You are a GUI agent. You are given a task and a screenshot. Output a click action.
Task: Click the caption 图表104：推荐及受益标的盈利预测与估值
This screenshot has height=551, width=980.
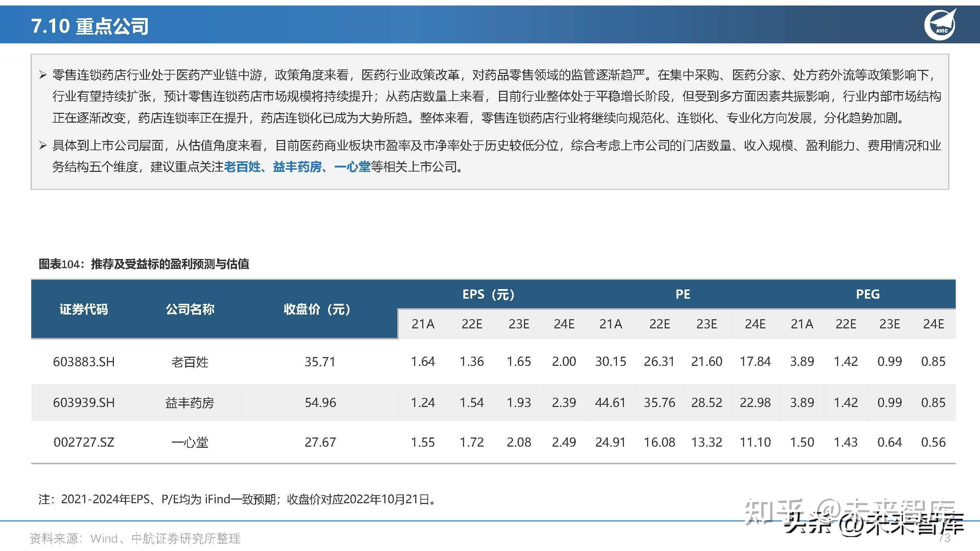point(144,263)
